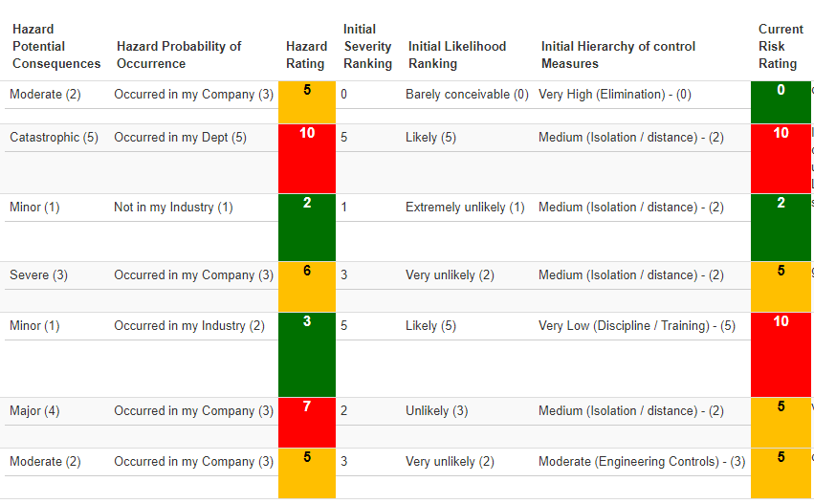Select the Not in my Industry (1) cell
The height and width of the screenshot is (504, 814).
tap(173, 208)
